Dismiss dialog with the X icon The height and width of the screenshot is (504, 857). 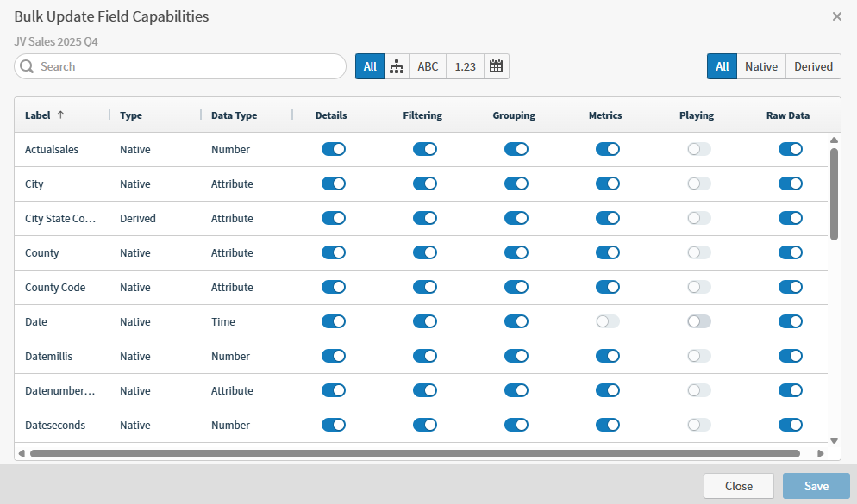(x=836, y=16)
